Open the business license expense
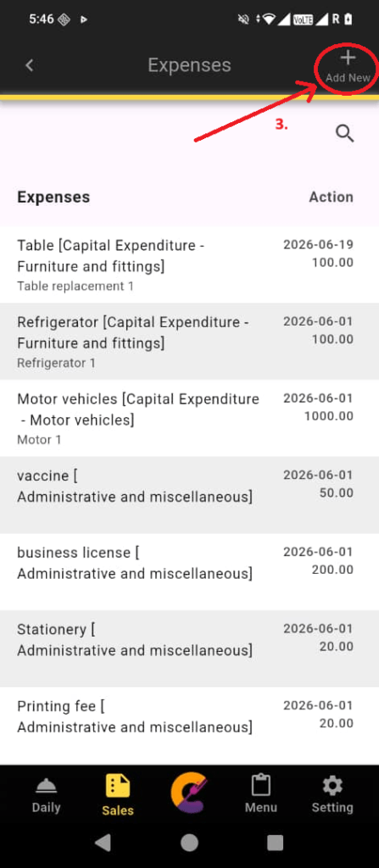Screen dimensions: 379x868 coord(190,572)
